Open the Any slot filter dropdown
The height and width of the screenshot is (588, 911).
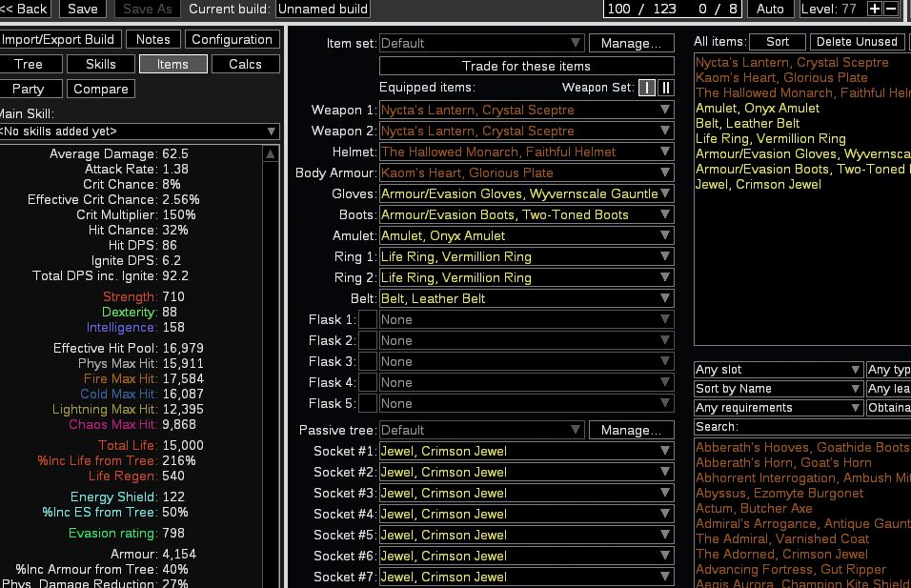[x=778, y=370]
